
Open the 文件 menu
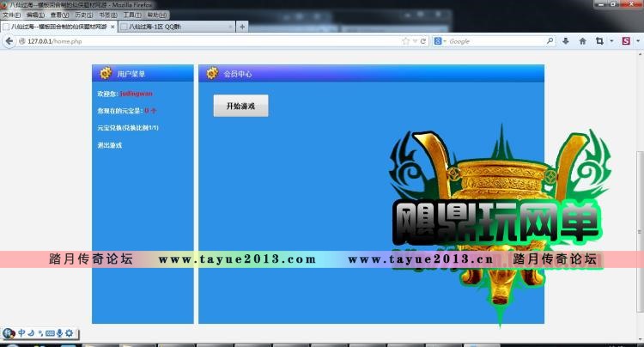click(11, 15)
